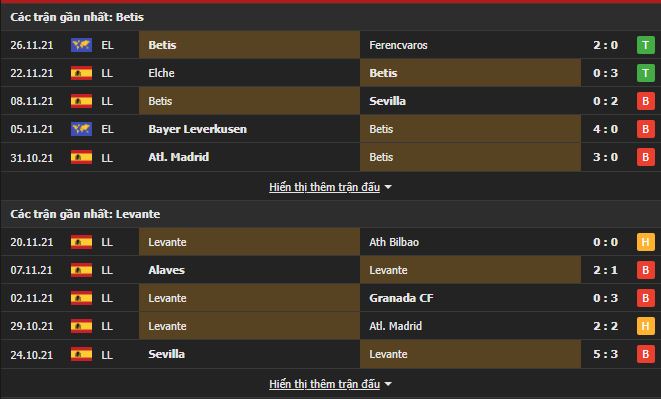Screen dimensions: 661x399
Task: Click the Alaves team name on 07.11.21
Action: click(x=167, y=270)
